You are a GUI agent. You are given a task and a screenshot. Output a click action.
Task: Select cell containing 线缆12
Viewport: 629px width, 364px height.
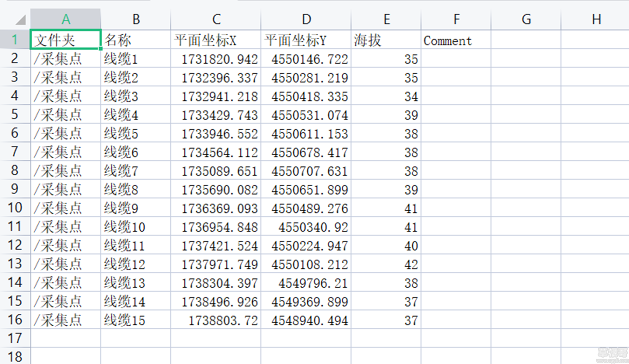click(x=136, y=264)
